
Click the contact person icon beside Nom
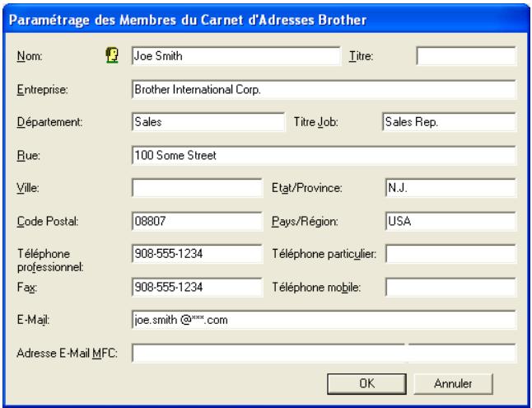click(112, 55)
